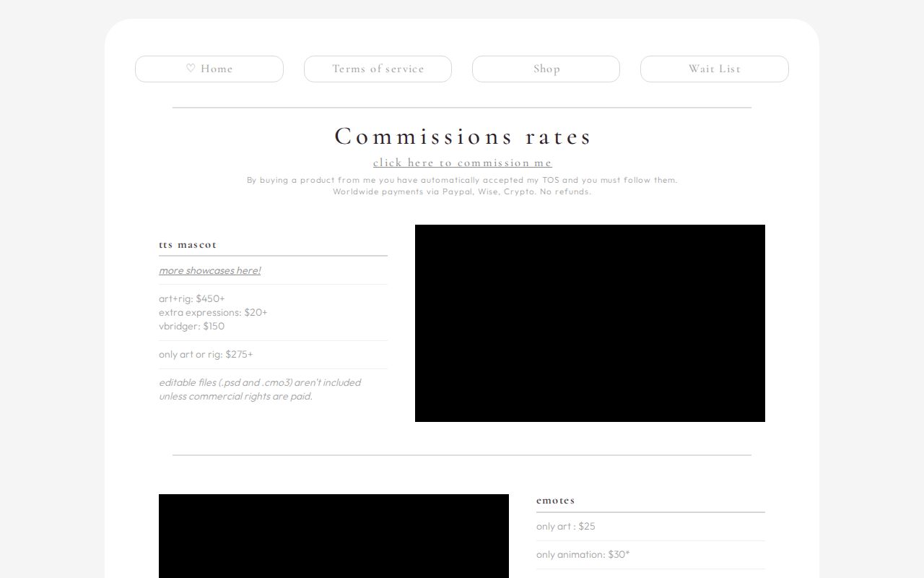Open the Shop page
The image size is (924, 578).
pos(546,69)
